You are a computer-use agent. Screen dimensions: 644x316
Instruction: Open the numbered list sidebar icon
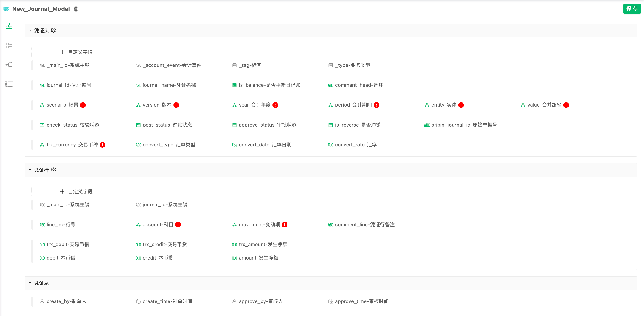(9, 84)
